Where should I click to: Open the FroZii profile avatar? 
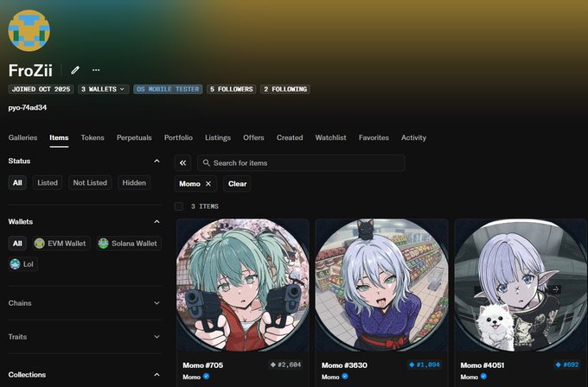tap(29, 31)
